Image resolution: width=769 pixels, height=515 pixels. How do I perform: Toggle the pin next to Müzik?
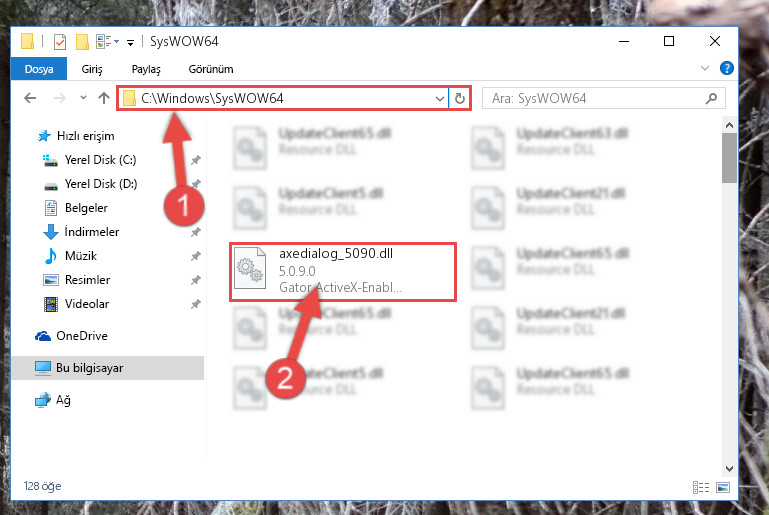click(195, 256)
